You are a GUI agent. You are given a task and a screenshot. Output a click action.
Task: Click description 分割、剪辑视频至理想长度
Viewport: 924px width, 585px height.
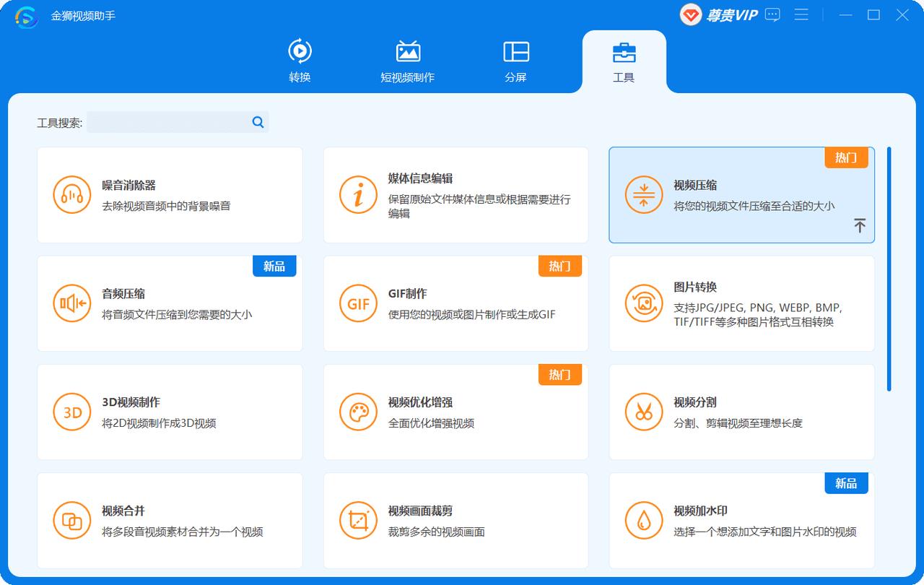[x=738, y=423]
